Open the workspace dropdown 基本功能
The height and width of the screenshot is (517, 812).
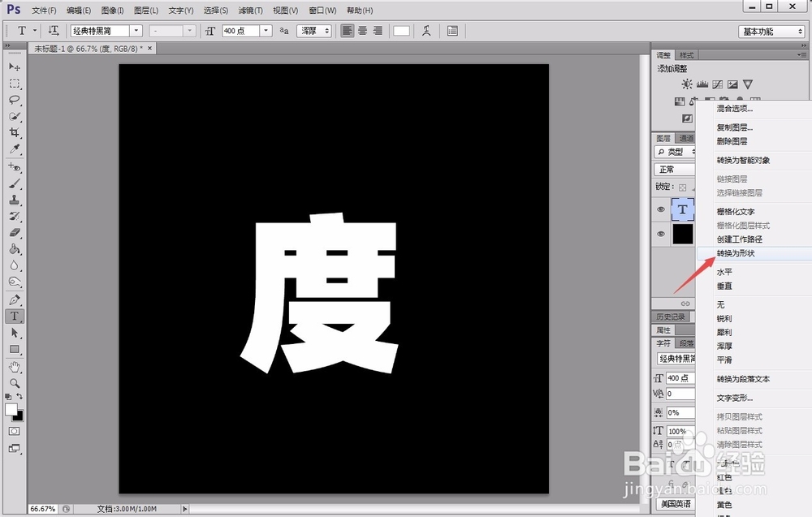coord(771,32)
